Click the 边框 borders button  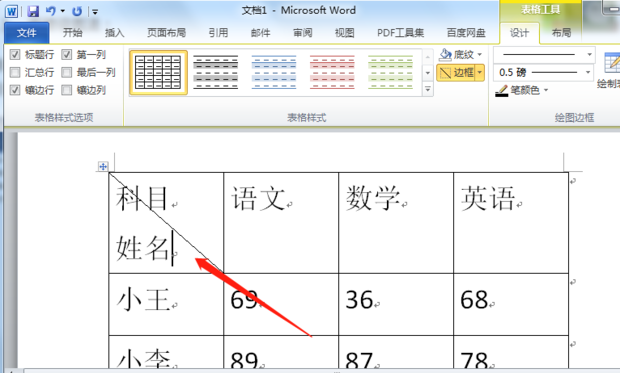(456, 72)
